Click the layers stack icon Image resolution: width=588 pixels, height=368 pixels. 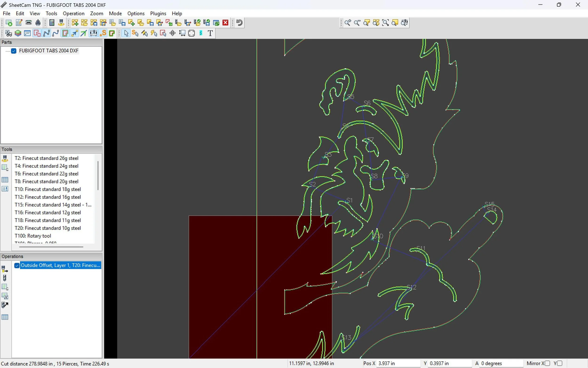click(x=18, y=33)
